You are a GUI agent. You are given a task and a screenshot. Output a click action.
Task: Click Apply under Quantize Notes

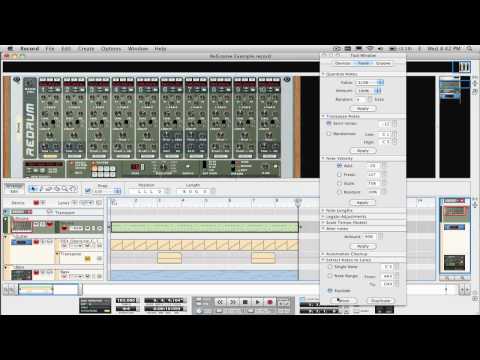tap(363, 108)
